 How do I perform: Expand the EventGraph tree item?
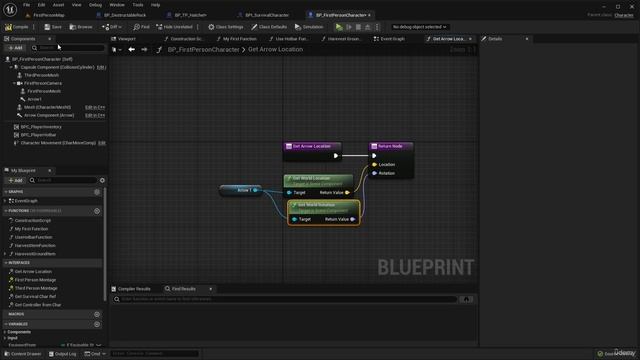[5, 201]
